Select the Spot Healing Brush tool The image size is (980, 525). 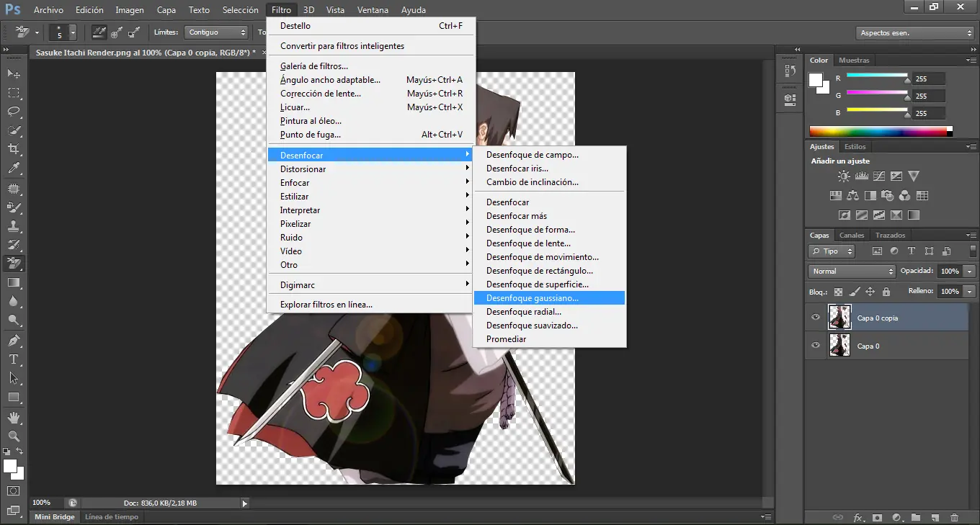pos(14,189)
